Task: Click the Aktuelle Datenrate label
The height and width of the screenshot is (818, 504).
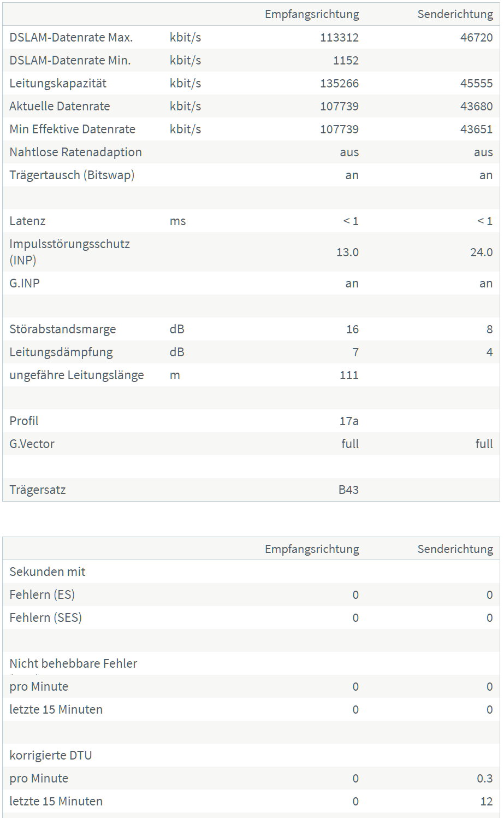Action: click(60, 107)
